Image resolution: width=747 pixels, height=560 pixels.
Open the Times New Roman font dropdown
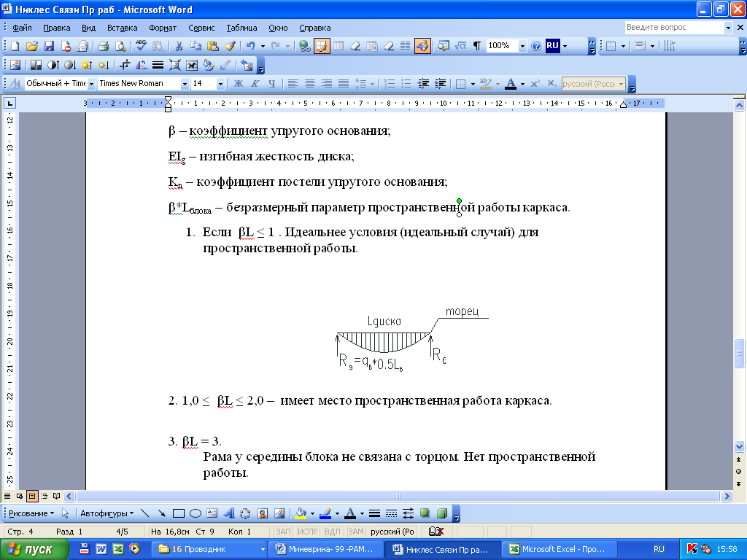coord(185,84)
